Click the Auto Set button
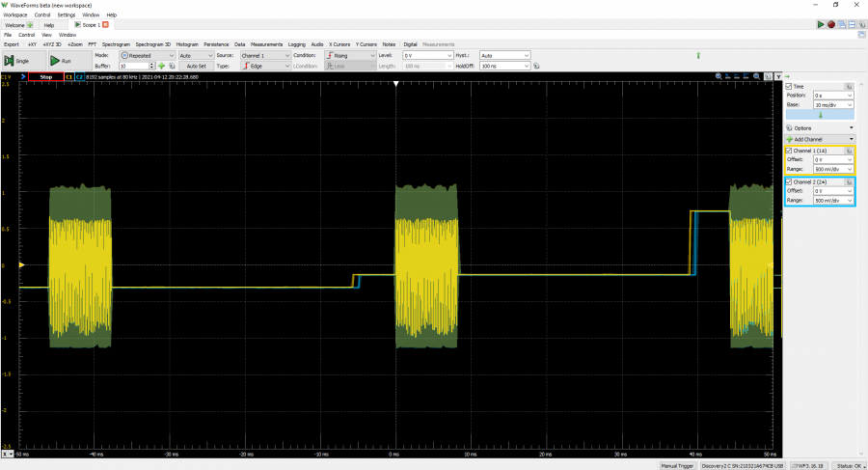 coord(197,66)
